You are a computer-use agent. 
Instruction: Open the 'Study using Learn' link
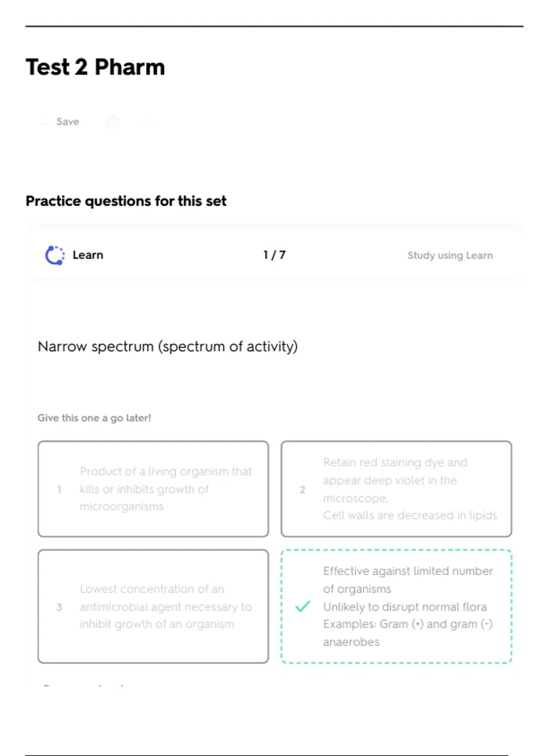coord(450,255)
